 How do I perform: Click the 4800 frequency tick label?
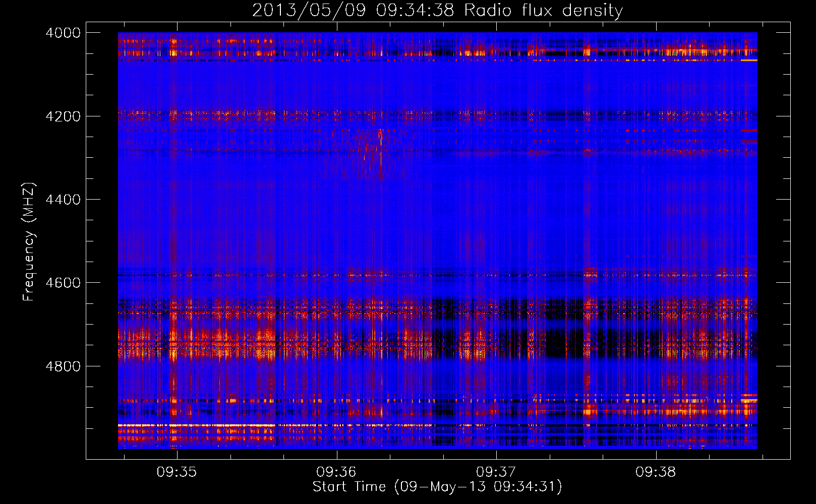pos(63,366)
